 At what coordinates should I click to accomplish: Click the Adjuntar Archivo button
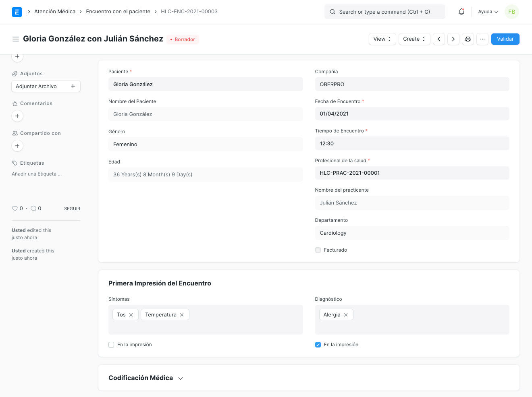46,86
